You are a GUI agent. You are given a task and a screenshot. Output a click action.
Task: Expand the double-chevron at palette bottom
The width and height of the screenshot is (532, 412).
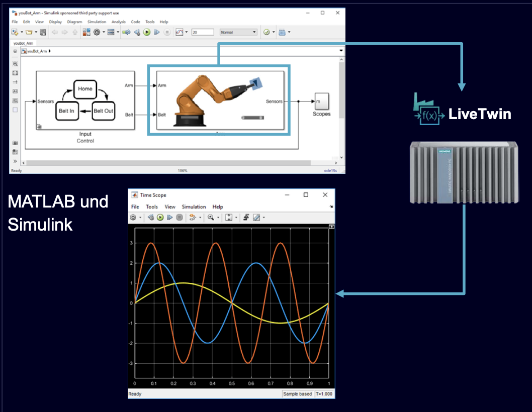pyautogui.click(x=15, y=161)
